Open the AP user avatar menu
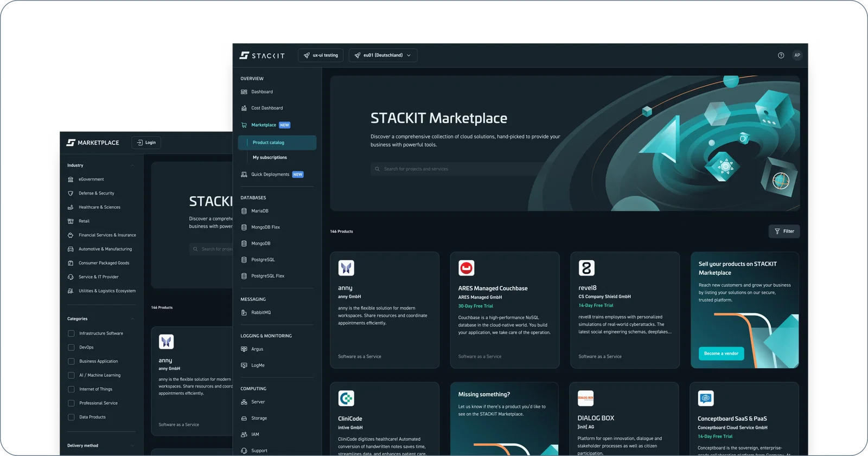This screenshot has height=456, width=868. point(797,55)
